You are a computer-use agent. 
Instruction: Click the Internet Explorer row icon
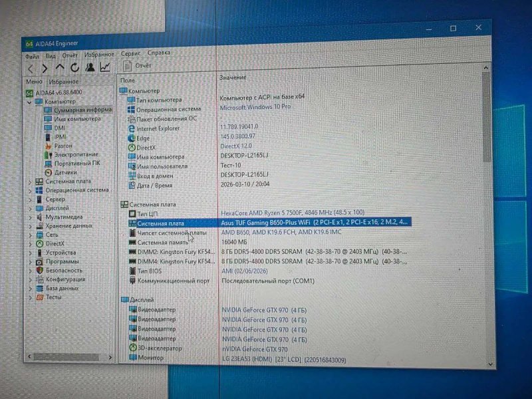[131, 128]
